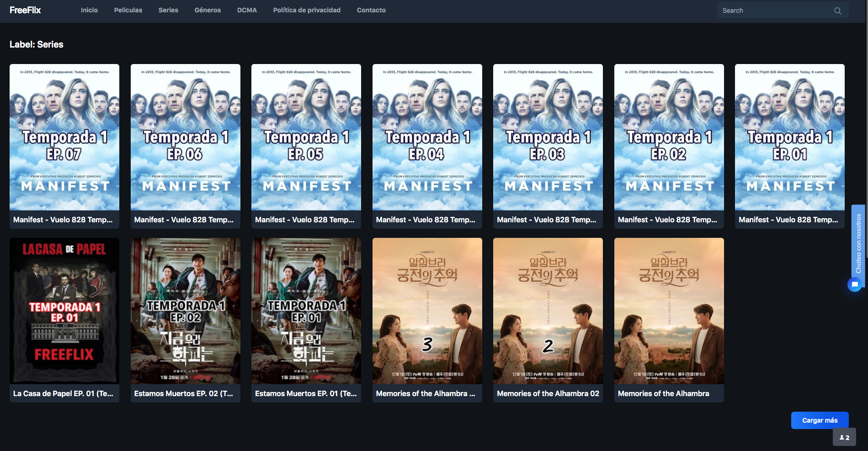Open the Géneros menu
Screen dimensions: 868x451
[208, 10]
